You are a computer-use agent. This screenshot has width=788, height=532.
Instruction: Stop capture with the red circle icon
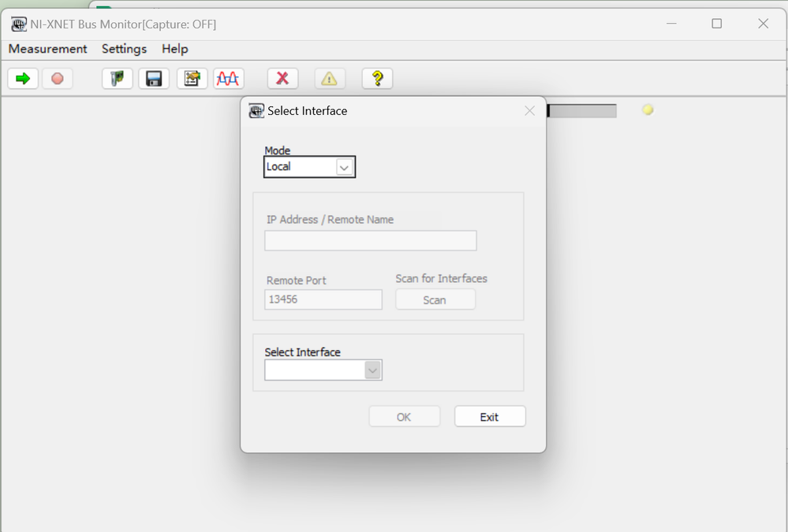tap(58, 79)
